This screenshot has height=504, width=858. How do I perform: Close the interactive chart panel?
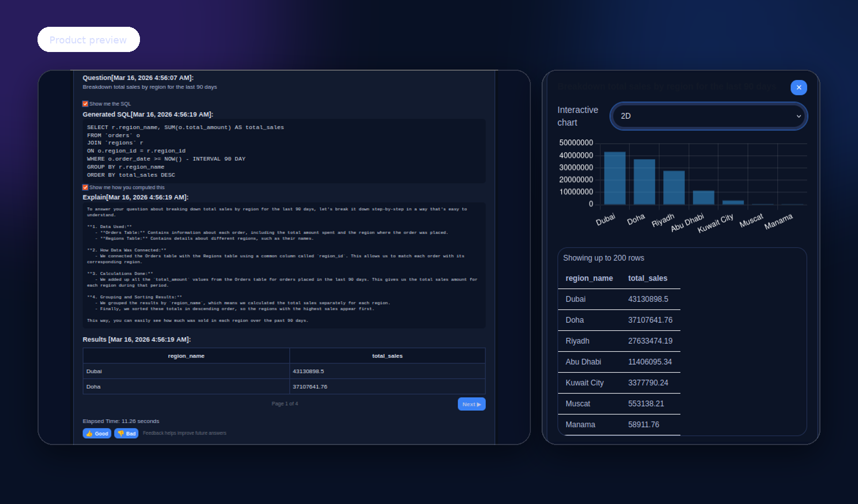tap(798, 87)
